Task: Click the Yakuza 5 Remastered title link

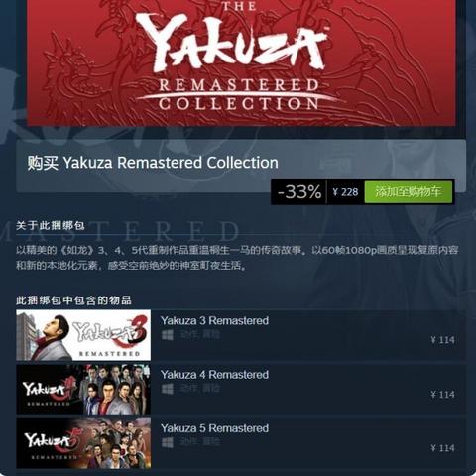Action: pos(214,428)
